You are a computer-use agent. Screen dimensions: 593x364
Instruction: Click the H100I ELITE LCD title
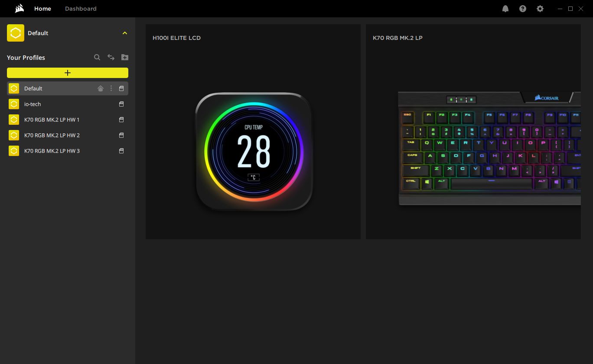click(x=176, y=38)
